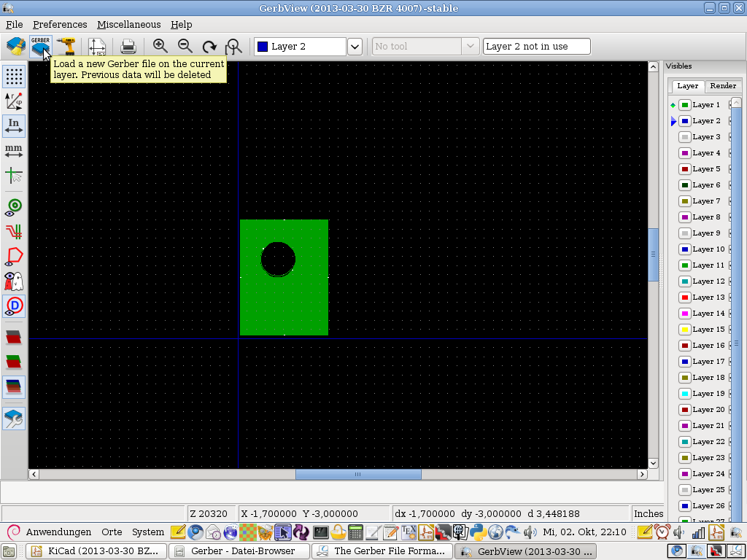Click the Print icon in the toolbar
747x560 pixels.
click(128, 47)
